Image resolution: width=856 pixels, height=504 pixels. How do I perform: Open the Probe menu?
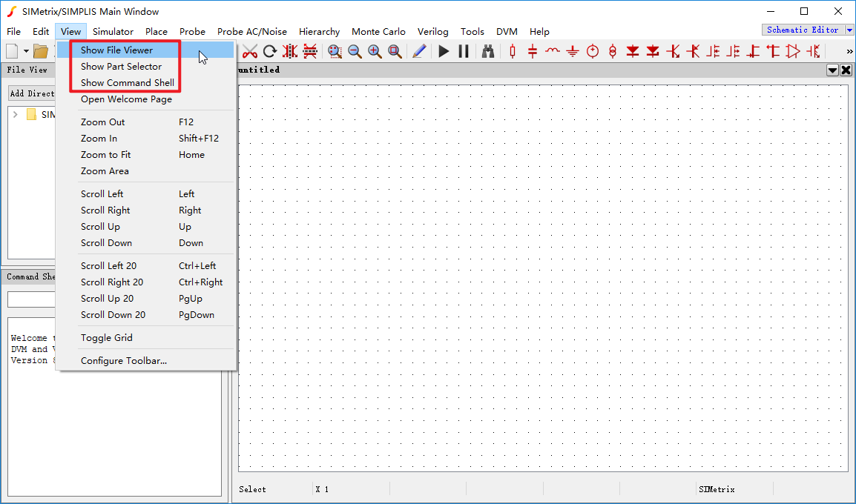(x=192, y=32)
